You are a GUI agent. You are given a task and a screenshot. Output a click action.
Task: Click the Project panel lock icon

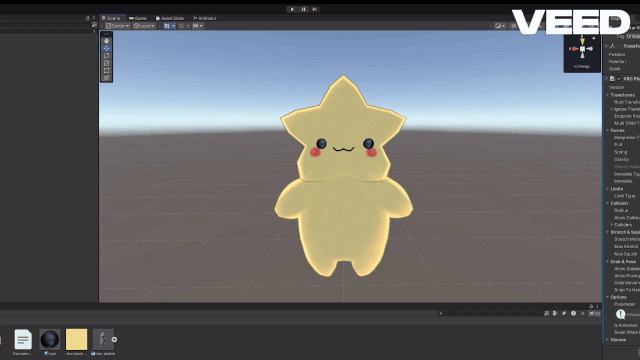(591, 306)
